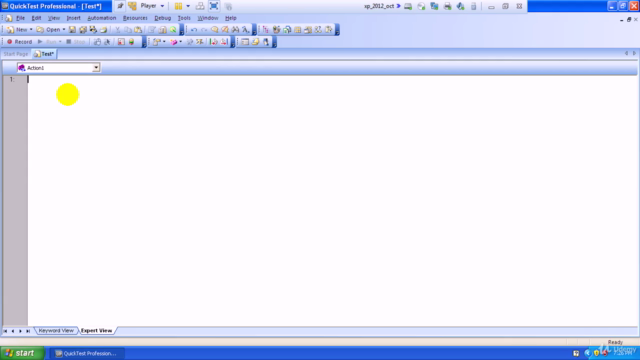Expand the Record toolbar overflow chevron
This screenshot has width=640, height=360.
coord(144,42)
